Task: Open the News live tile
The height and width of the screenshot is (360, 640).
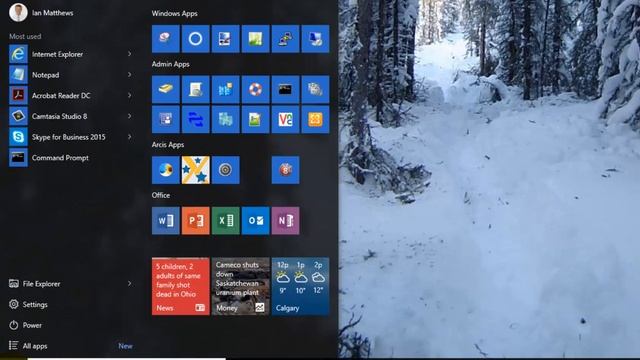Action: coord(181,286)
